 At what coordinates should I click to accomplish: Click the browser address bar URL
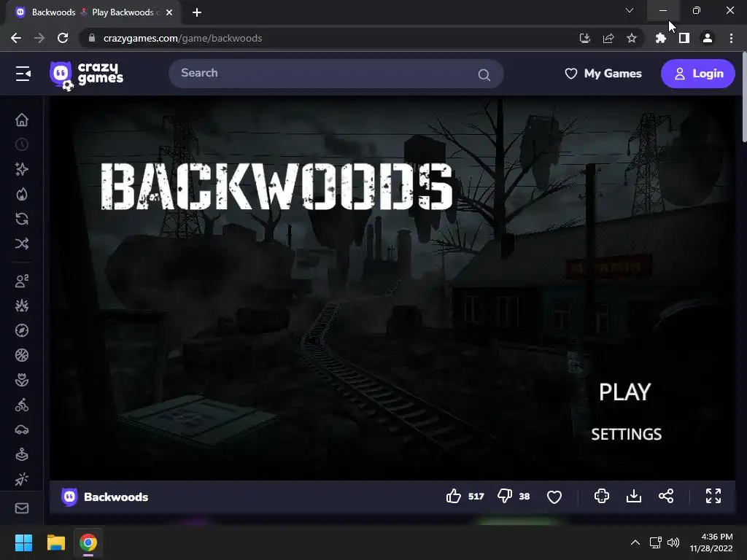[x=183, y=38]
